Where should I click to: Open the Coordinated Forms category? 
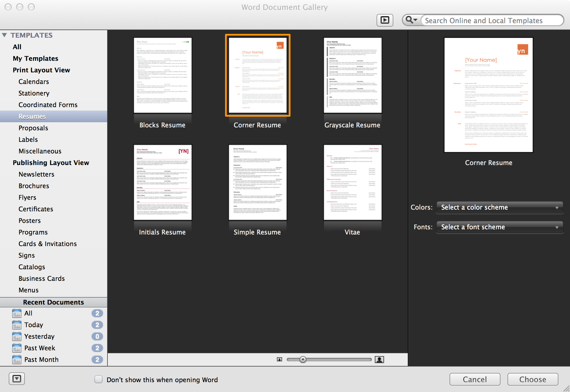[x=48, y=105]
